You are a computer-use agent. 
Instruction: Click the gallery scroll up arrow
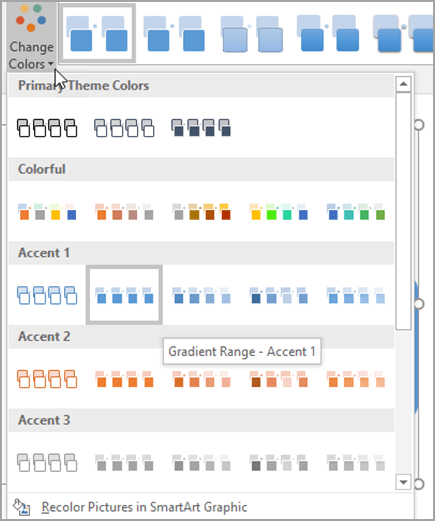pyautogui.click(x=403, y=84)
